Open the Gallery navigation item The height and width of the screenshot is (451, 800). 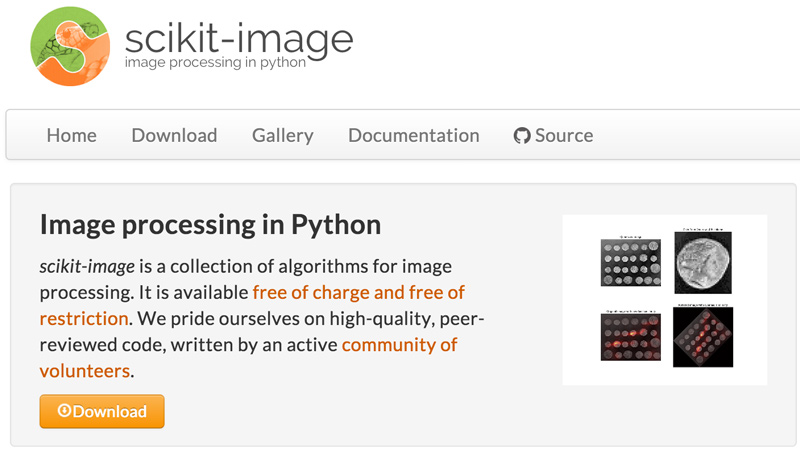[x=283, y=136]
